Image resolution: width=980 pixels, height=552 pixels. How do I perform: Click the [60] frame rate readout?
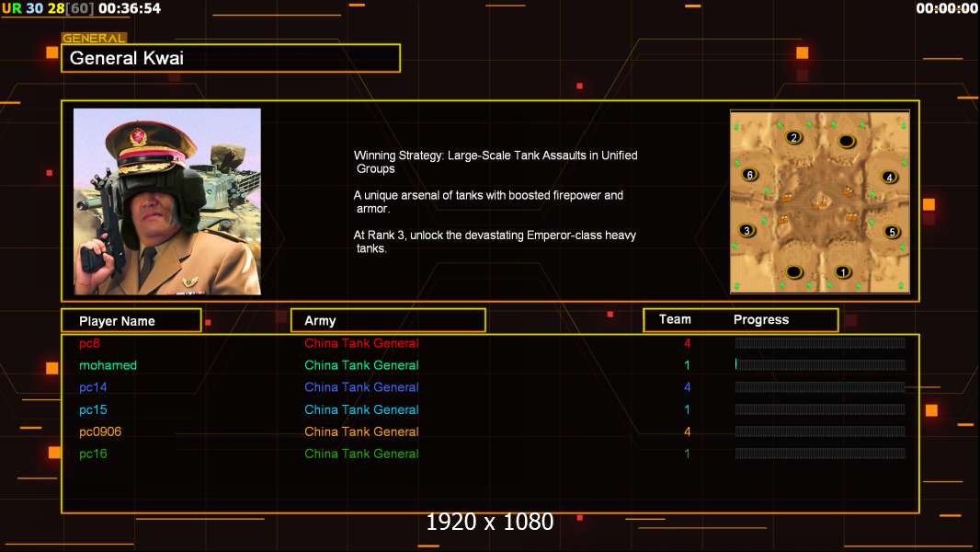[x=80, y=9]
